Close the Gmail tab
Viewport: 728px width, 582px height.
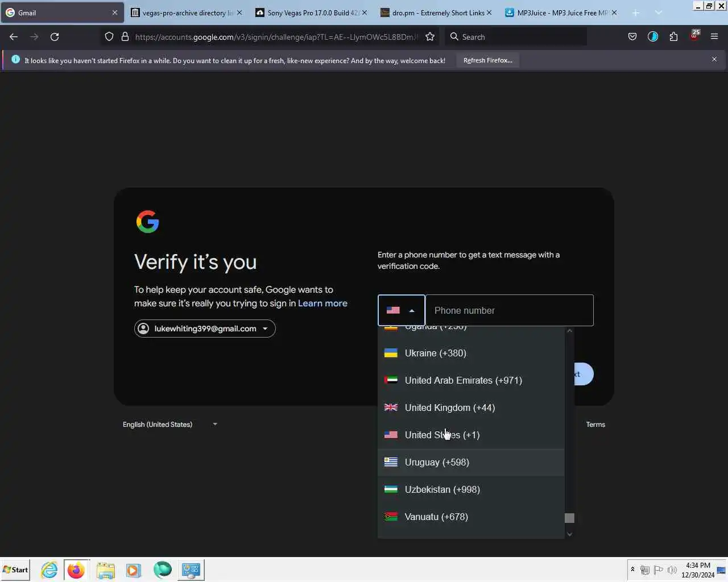point(114,13)
